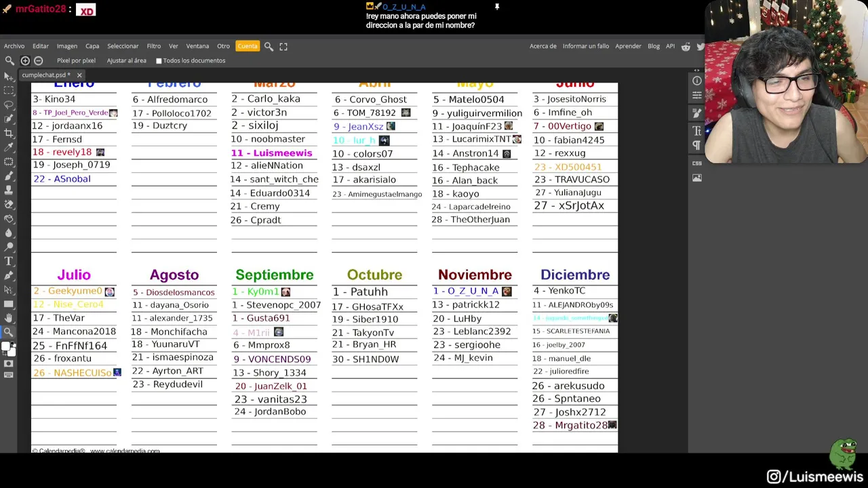Select the Lasso tool
Viewport: 868px width, 488px height.
(x=9, y=105)
